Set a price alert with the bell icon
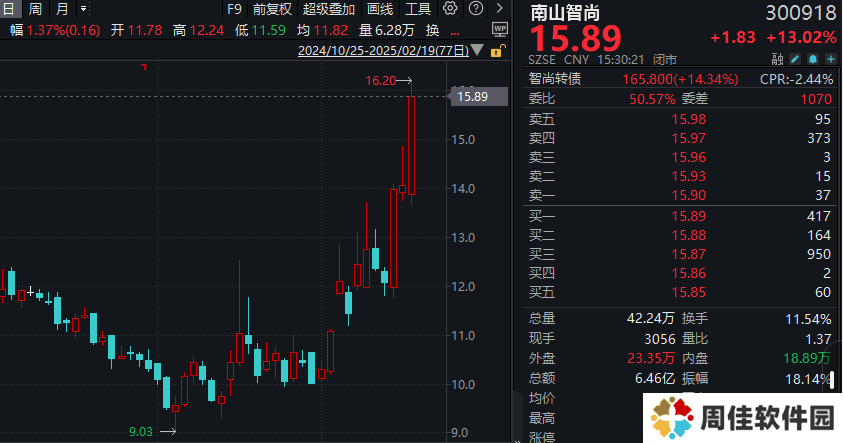Image resolution: width=843 pixels, height=443 pixels. 813,59
